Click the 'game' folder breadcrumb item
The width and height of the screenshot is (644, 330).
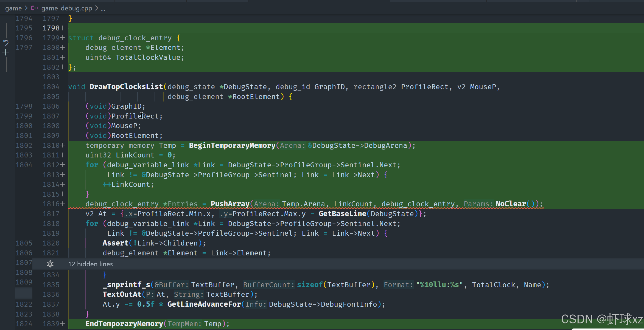[x=13, y=8]
